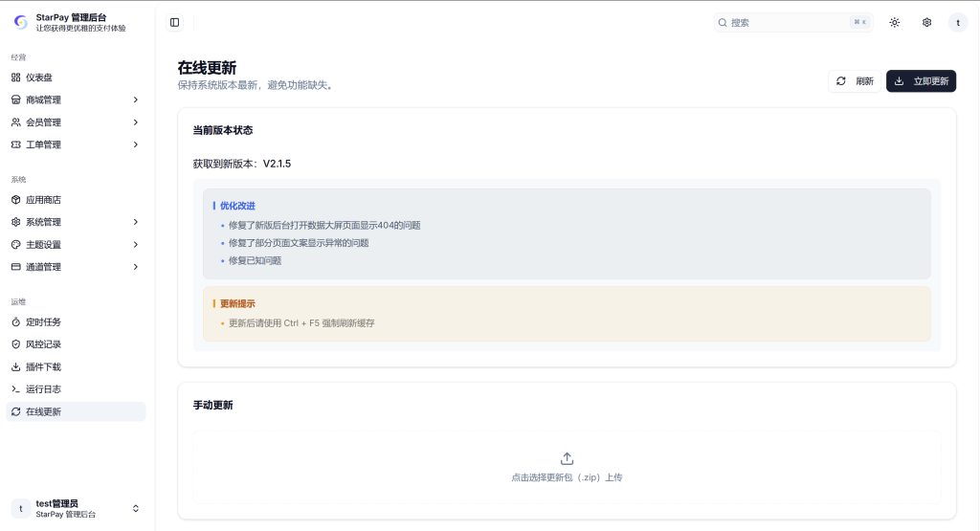Click text 修复已知问题
The height and width of the screenshot is (531, 980).
coord(255,260)
